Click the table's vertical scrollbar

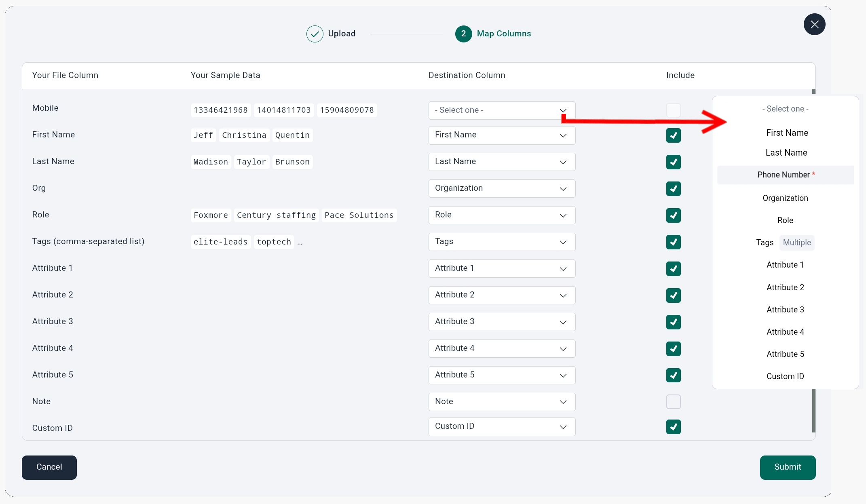click(813, 410)
